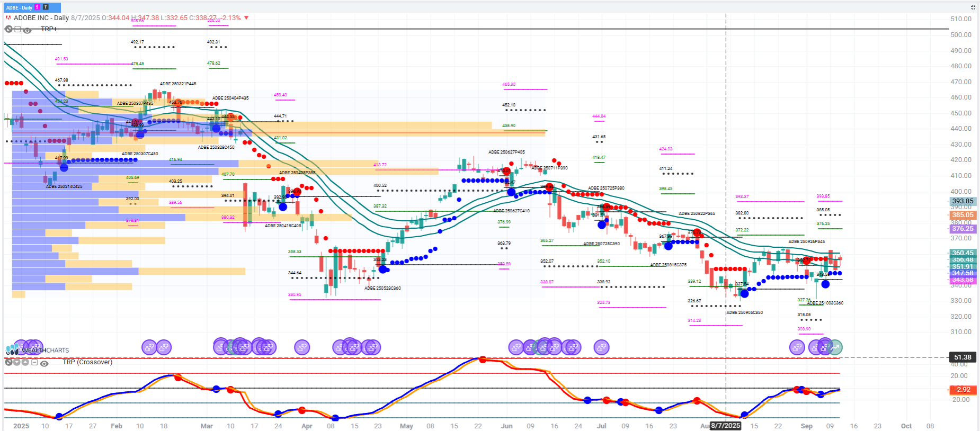Click the 467.88 dotted level label

61,80
